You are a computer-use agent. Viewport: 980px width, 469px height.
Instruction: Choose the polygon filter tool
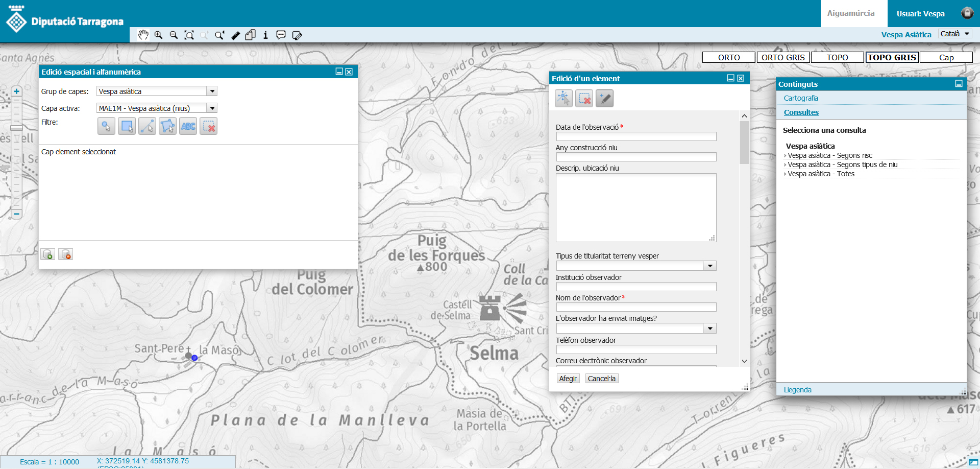[167, 126]
